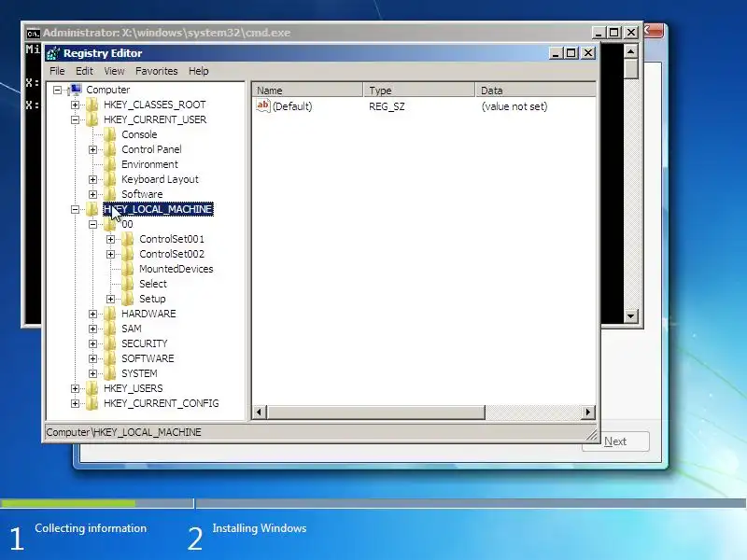Expand the ControlSet001 key
The image size is (747, 560).
(110, 239)
